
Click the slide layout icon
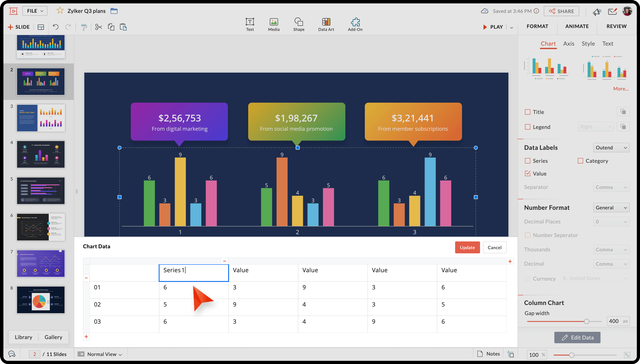41,27
